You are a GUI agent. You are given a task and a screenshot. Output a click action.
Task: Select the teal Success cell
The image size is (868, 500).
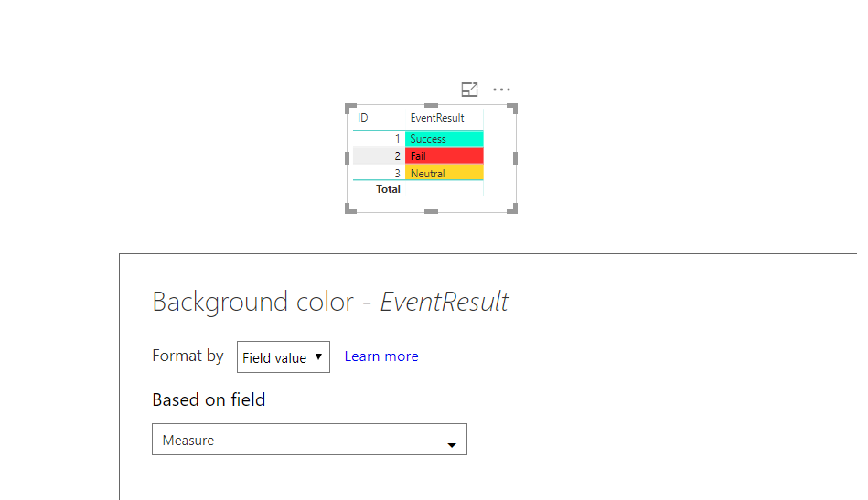tap(445, 139)
